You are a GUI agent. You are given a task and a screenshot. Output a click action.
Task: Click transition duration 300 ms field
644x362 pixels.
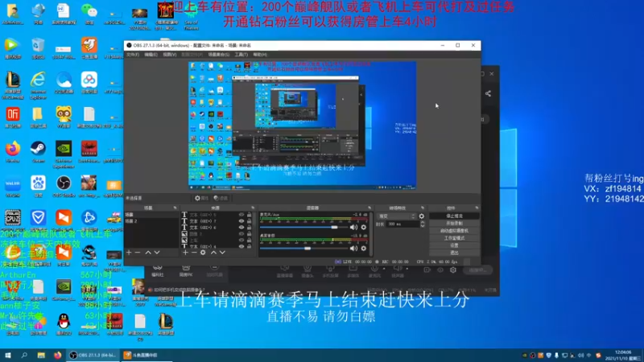click(402, 224)
